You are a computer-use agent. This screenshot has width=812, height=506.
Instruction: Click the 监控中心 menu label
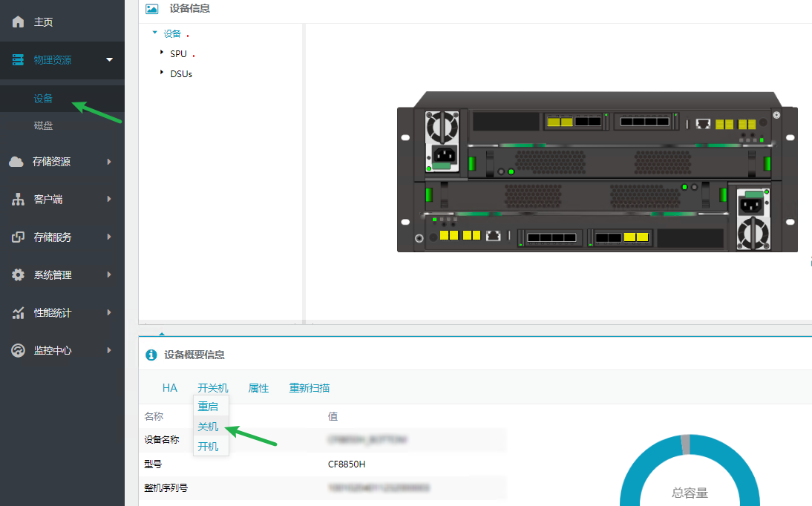pos(53,351)
